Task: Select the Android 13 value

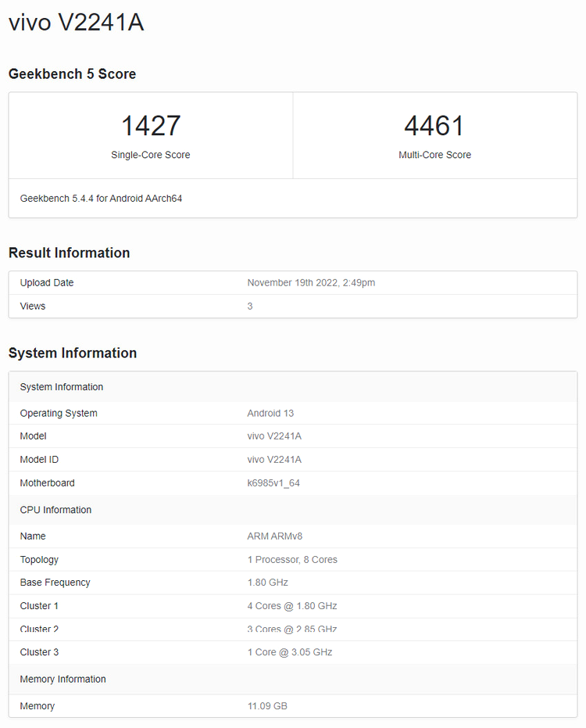Action: point(270,413)
